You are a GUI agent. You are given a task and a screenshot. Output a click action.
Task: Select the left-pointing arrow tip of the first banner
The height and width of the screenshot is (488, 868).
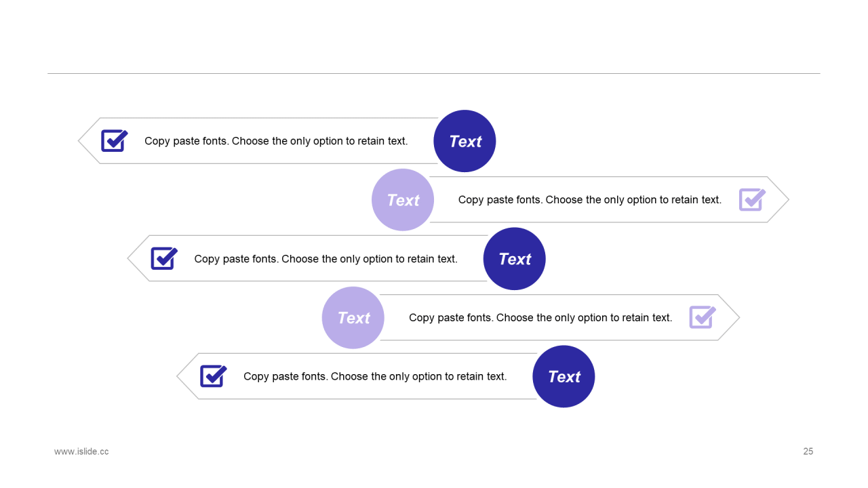coord(89,141)
